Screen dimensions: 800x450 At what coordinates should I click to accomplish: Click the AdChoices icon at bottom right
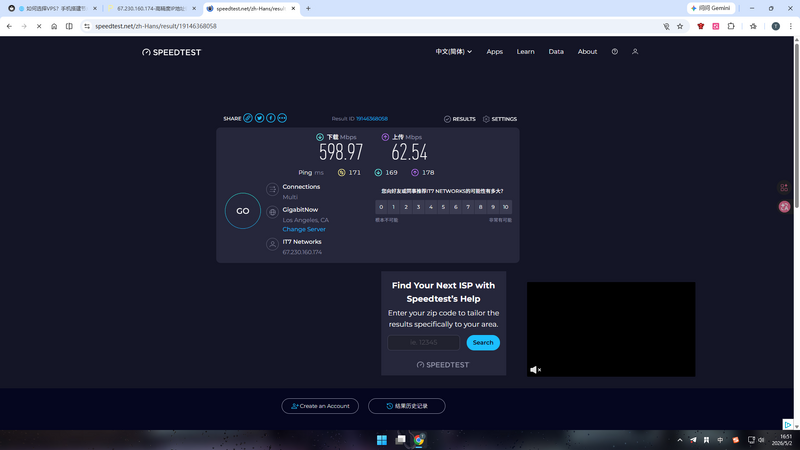point(787,424)
